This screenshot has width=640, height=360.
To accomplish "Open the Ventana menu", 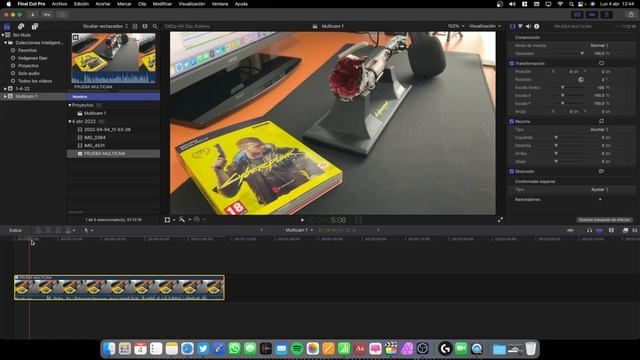I will (x=220, y=4).
